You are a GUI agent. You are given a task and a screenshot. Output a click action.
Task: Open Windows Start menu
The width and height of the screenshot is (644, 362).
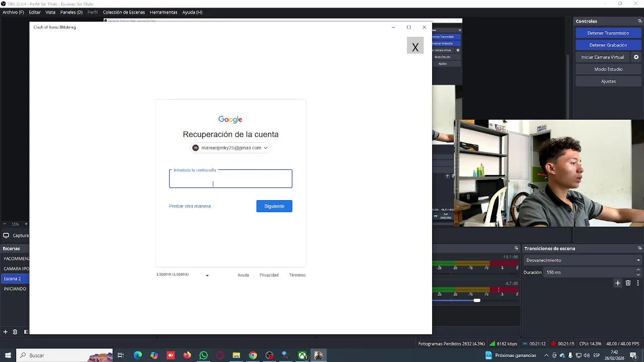tap(8, 355)
